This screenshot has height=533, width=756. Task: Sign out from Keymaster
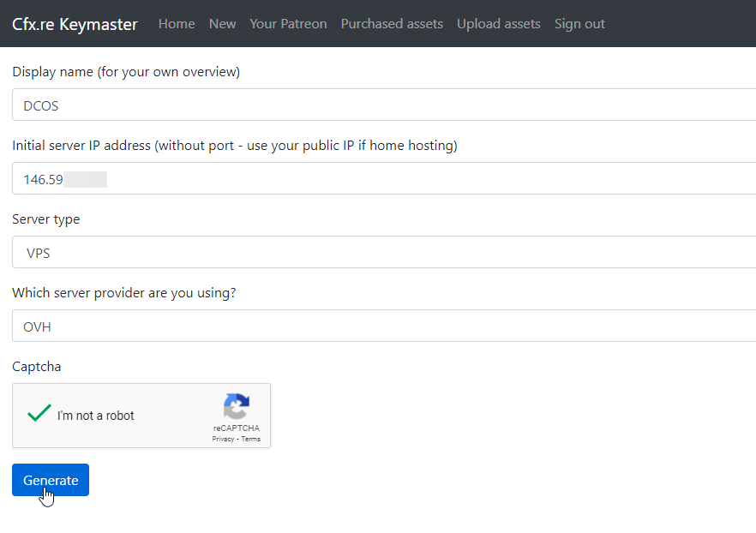click(579, 24)
